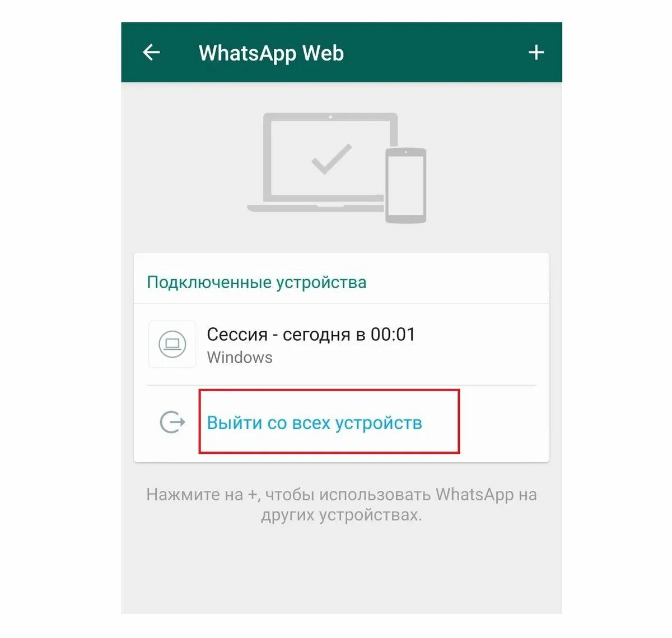Open the 'Сессия - сегодня в 00:01' entry
Viewport: 672px width, 638px height.
[342, 344]
